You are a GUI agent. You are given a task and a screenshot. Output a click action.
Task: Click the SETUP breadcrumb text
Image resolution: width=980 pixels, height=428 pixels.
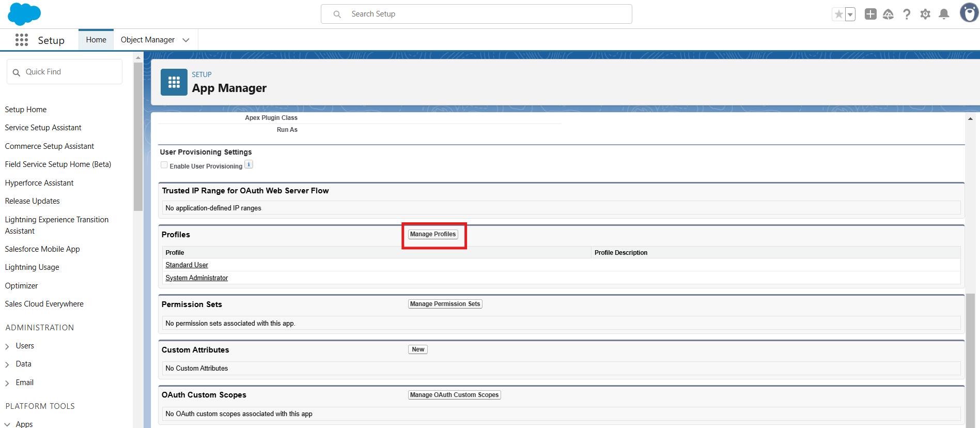click(201, 74)
